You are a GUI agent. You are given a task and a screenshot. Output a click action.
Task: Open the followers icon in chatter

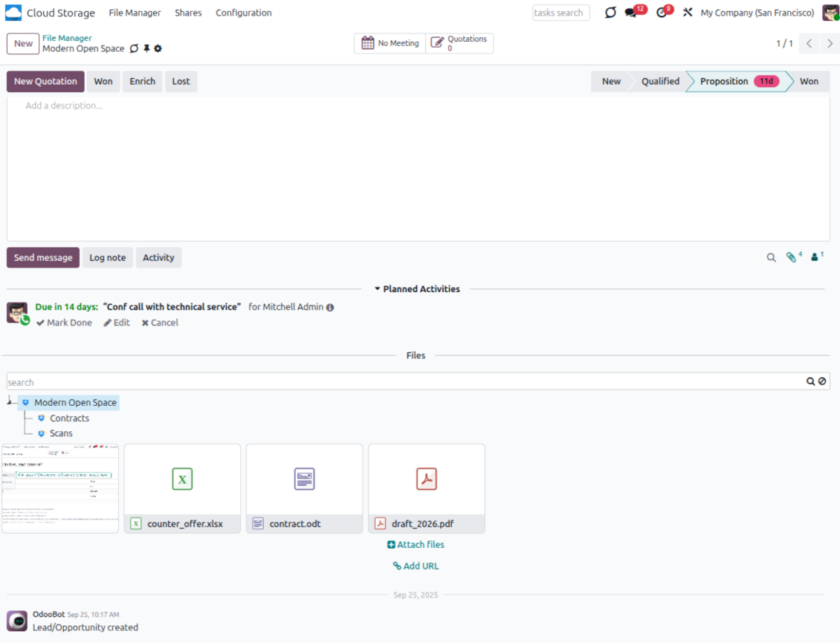(816, 257)
